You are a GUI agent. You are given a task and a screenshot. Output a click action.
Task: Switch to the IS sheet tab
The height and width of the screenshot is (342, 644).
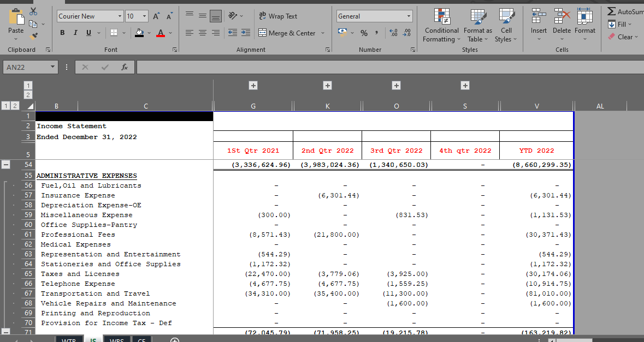tap(93, 339)
